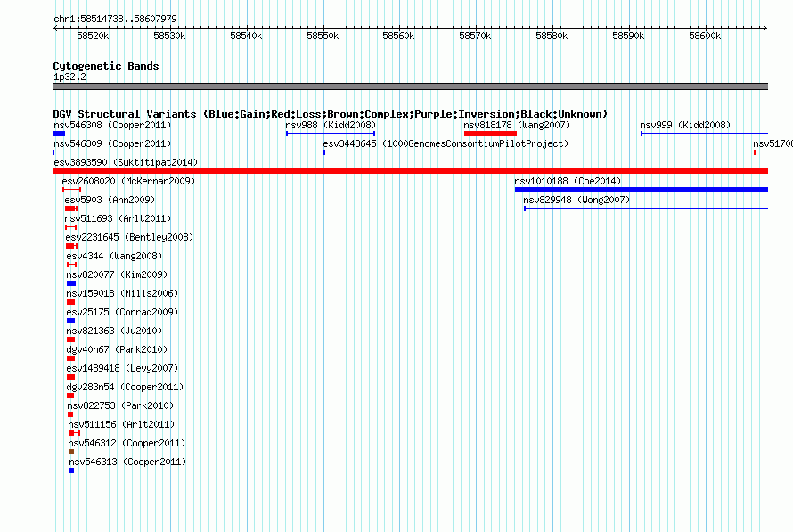Click the nsv546308 (Cooper2011) variant label
Screen dimensions: 793x532
pos(112,125)
